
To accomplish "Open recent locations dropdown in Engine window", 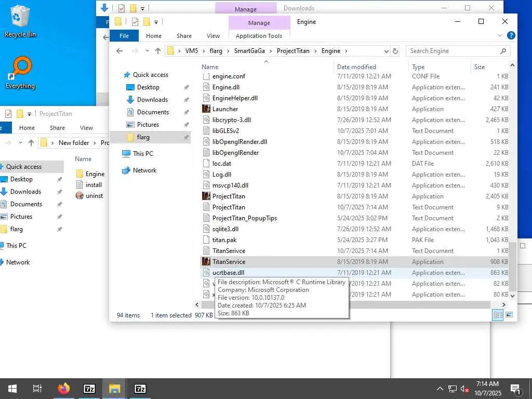I will (147, 51).
